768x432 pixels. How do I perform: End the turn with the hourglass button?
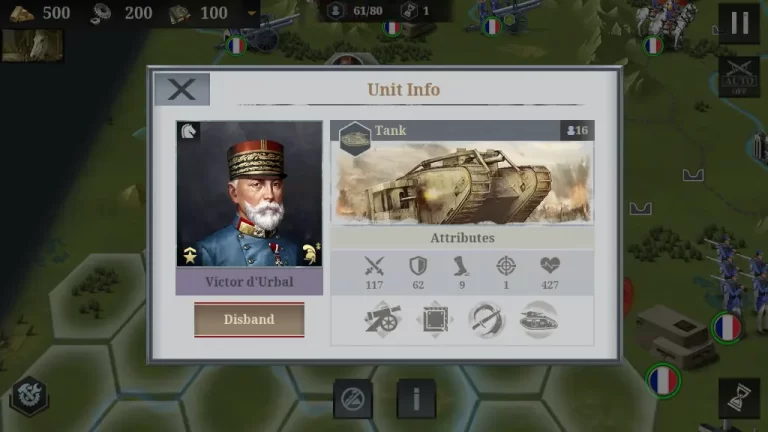tap(739, 398)
